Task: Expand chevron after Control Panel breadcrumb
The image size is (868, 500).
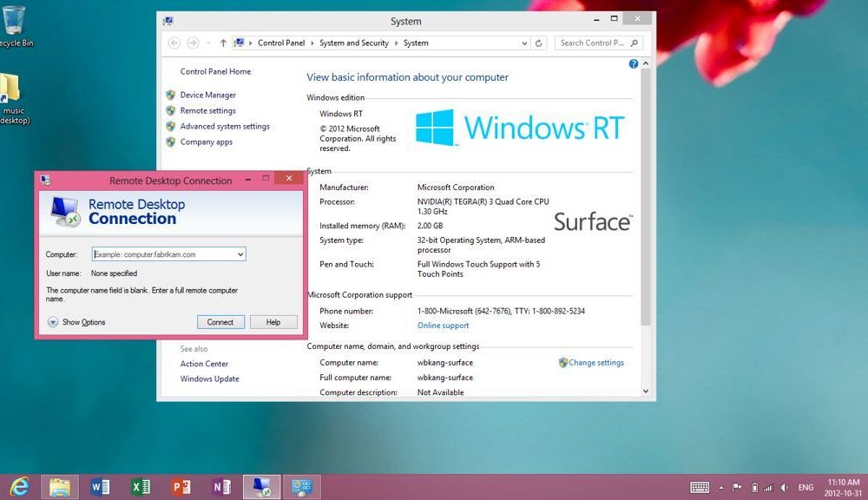Action: pyautogui.click(x=312, y=43)
